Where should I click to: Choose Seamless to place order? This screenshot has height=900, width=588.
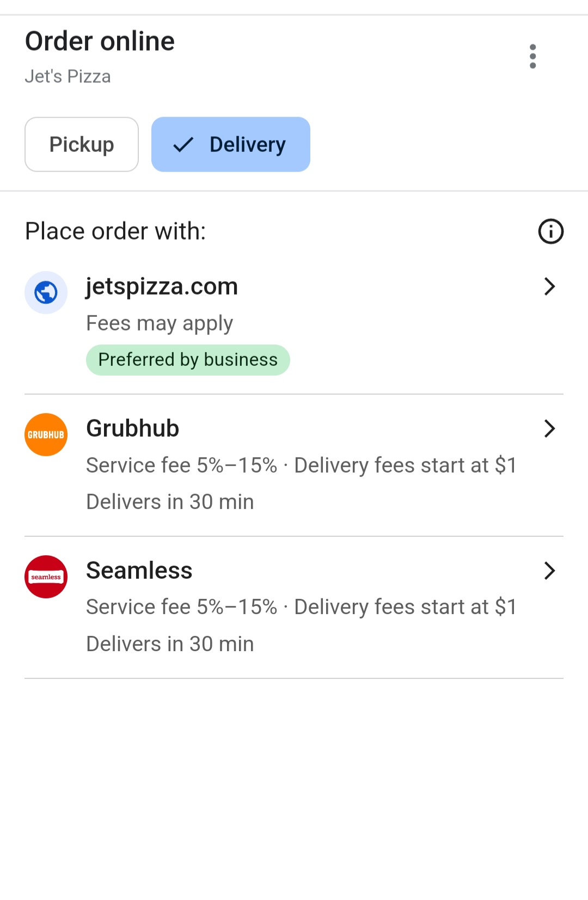[139, 571]
